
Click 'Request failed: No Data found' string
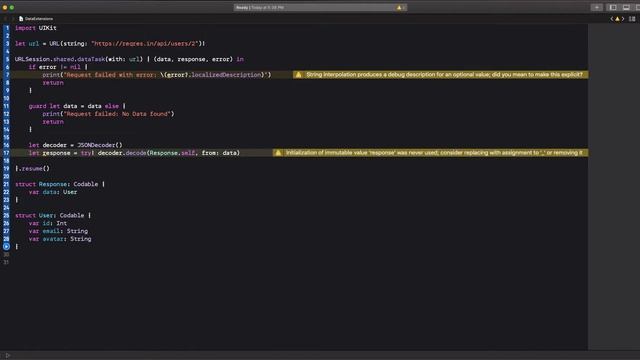point(116,114)
